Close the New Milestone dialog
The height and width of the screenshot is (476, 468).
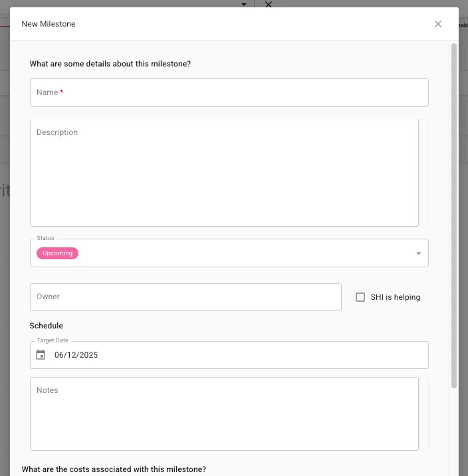pyautogui.click(x=437, y=24)
